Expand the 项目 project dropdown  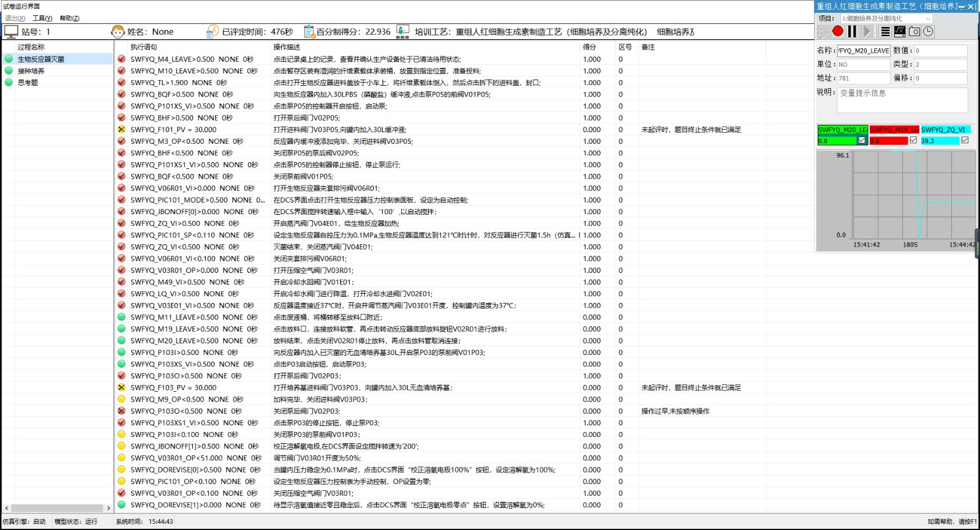point(928,18)
